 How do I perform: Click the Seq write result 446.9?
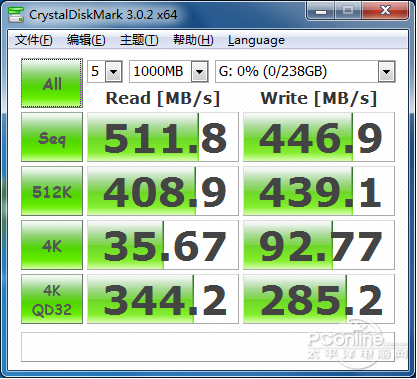pos(319,137)
